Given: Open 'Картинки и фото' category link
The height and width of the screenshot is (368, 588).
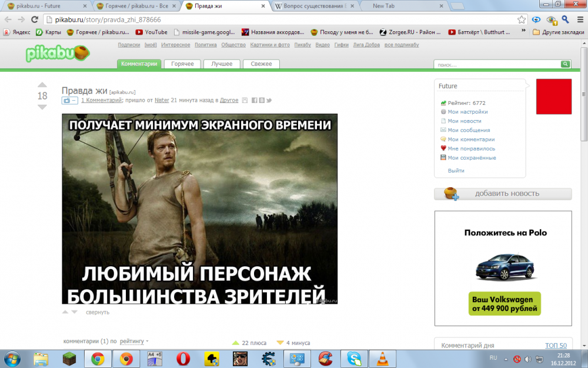Looking at the screenshot, I should pyautogui.click(x=270, y=45).
